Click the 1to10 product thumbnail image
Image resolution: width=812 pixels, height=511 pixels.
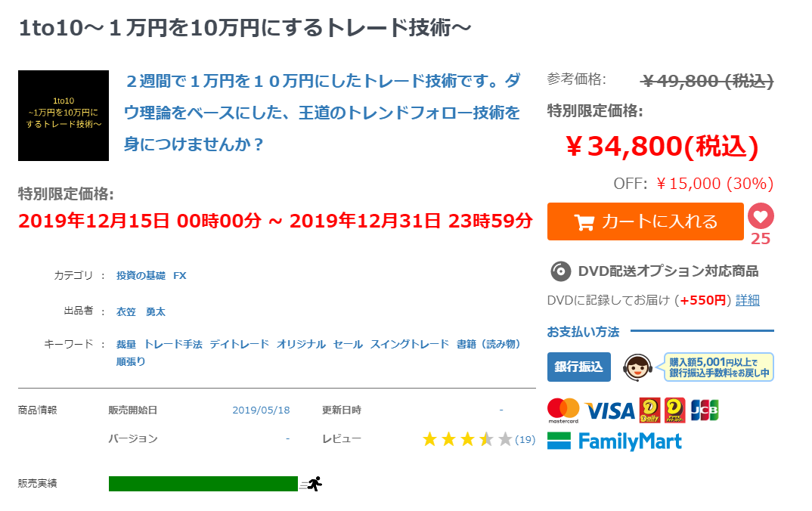64,116
